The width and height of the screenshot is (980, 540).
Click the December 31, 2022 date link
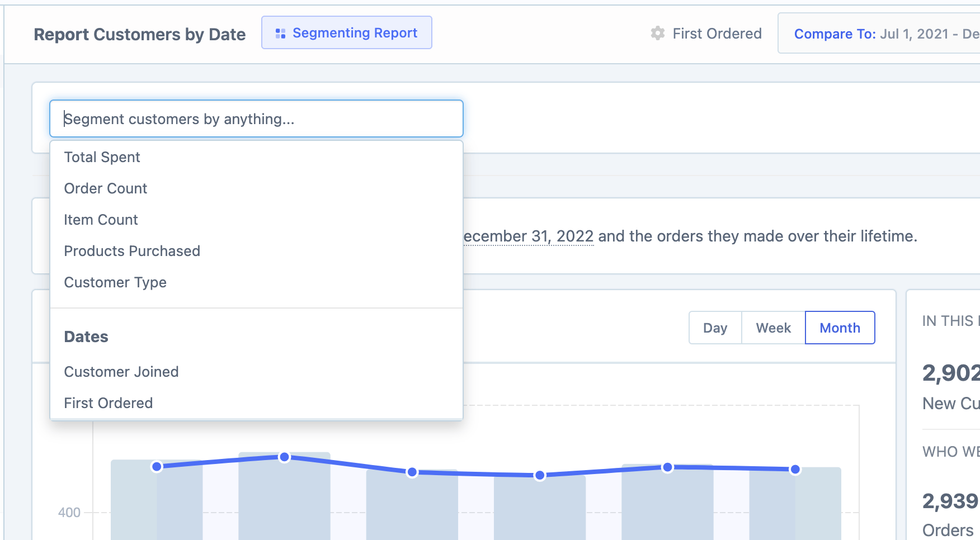pyautogui.click(x=529, y=236)
